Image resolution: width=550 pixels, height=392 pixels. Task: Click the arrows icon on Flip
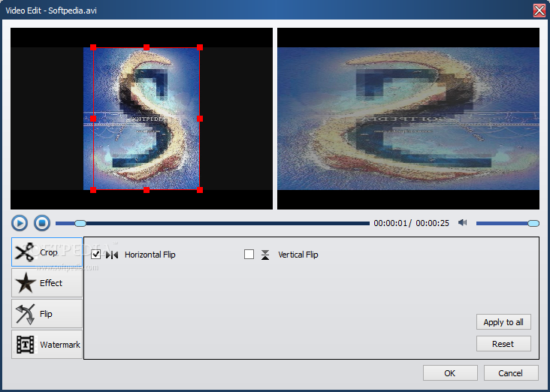tap(26, 314)
